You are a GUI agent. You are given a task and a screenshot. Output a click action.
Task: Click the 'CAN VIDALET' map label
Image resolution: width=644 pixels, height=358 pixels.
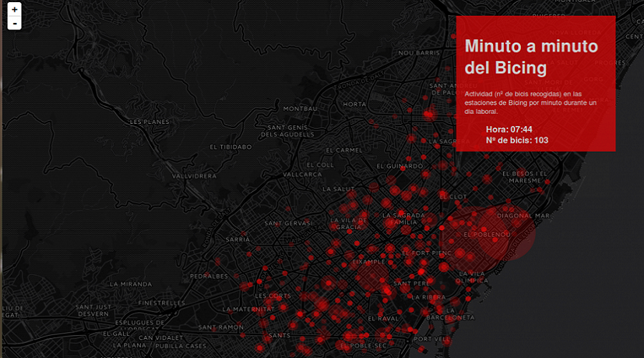click(x=161, y=337)
